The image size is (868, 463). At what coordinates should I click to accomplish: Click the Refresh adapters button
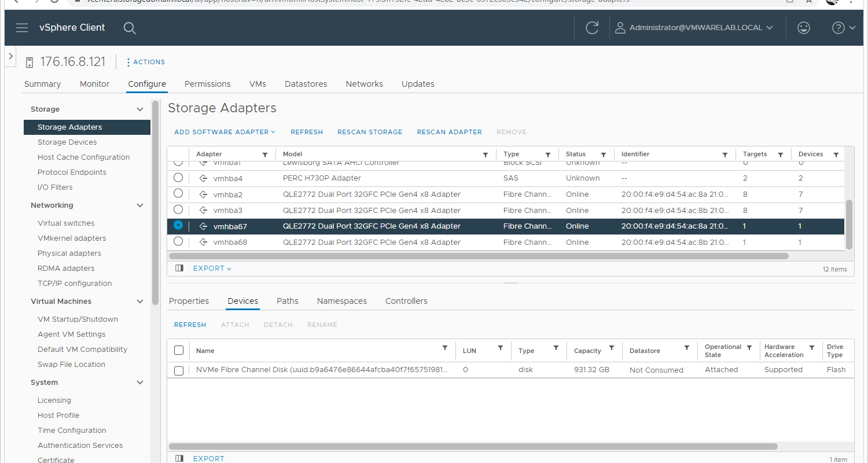click(x=307, y=132)
